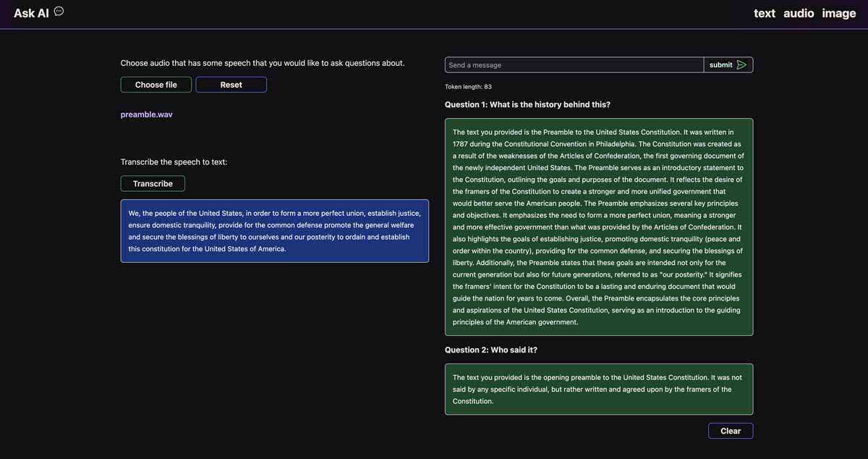Click the Choose file button
Screen dimensions: 868x459
[x=156, y=84]
